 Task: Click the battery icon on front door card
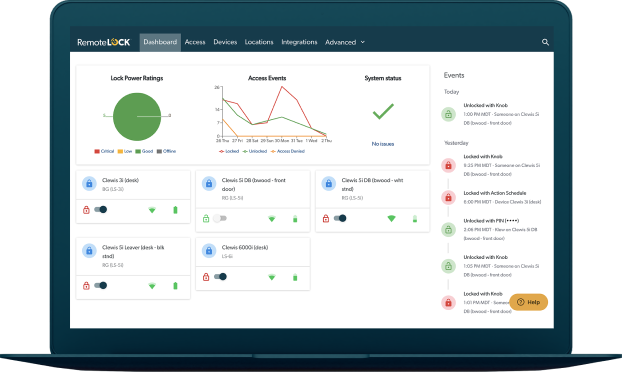(295, 219)
